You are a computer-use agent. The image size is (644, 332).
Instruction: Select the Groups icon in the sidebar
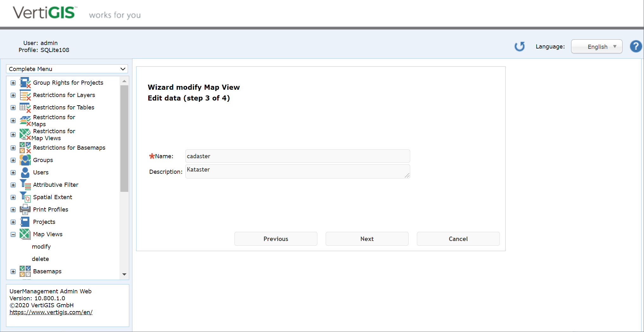pyautogui.click(x=25, y=160)
